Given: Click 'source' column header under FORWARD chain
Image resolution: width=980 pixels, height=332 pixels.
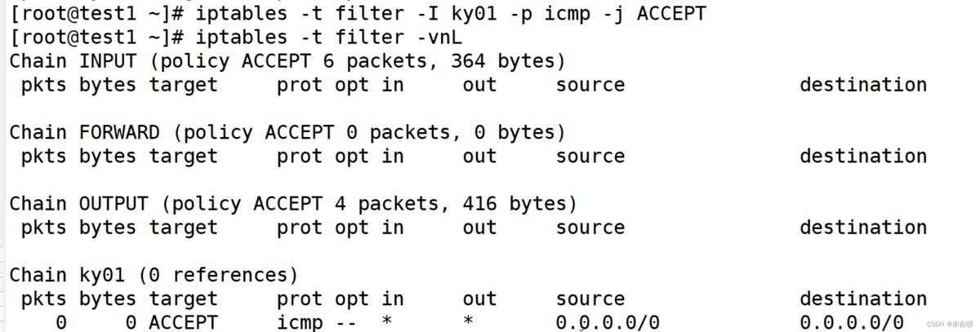Looking at the screenshot, I should tap(590, 156).
